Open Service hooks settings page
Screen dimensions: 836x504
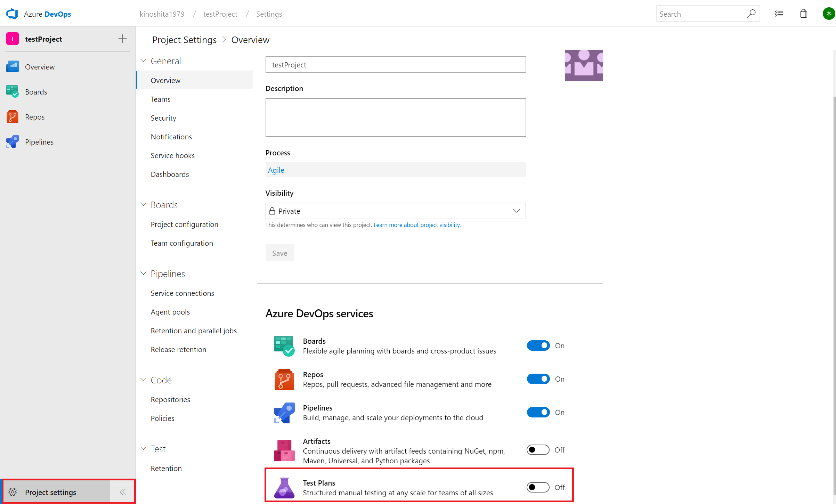(x=172, y=155)
